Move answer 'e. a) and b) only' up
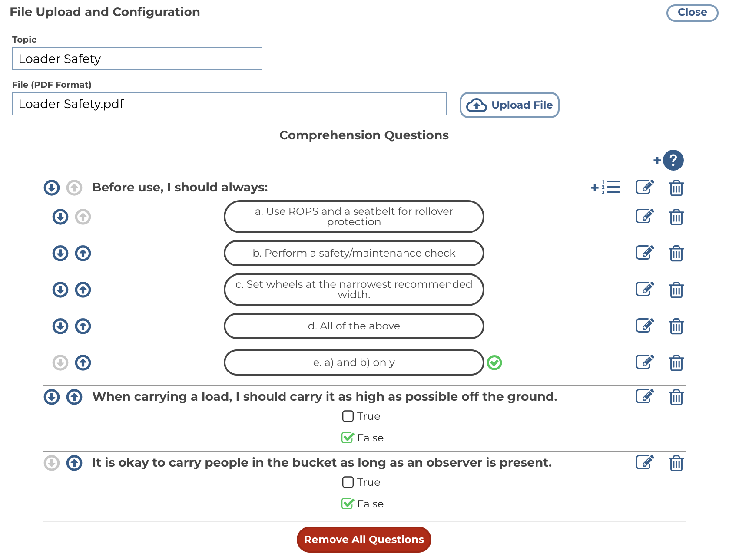 coord(83,362)
